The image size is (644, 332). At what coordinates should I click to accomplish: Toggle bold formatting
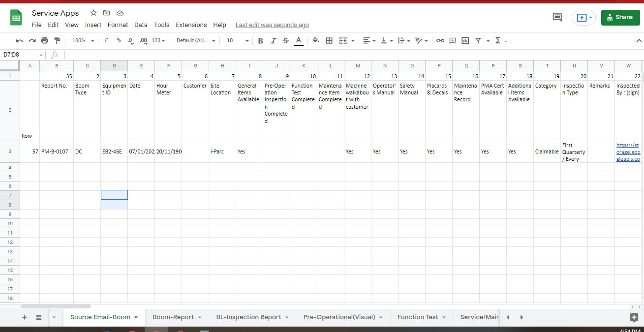pyautogui.click(x=260, y=41)
